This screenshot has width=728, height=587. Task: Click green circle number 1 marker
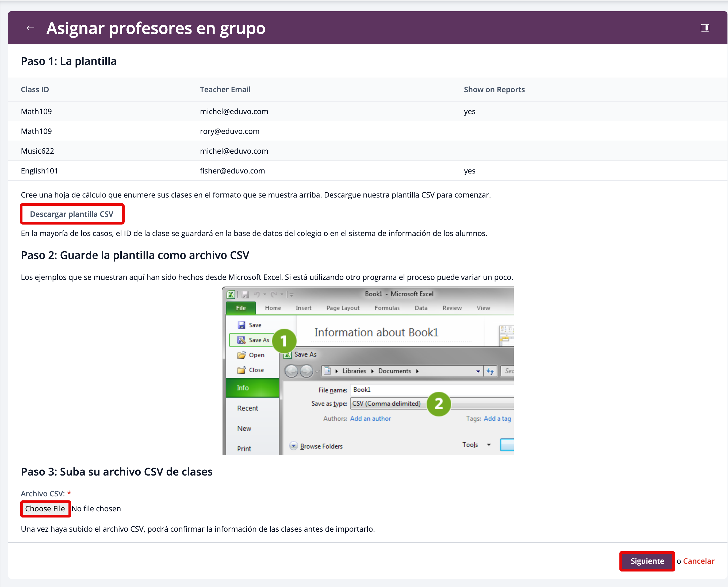point(284,341)
